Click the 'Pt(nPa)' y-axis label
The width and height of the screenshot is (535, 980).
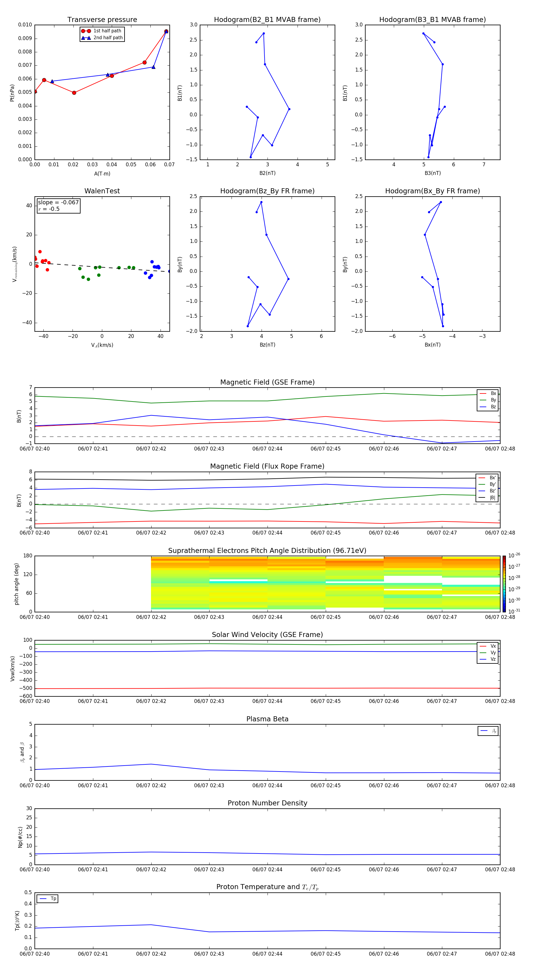pos(12,92)
